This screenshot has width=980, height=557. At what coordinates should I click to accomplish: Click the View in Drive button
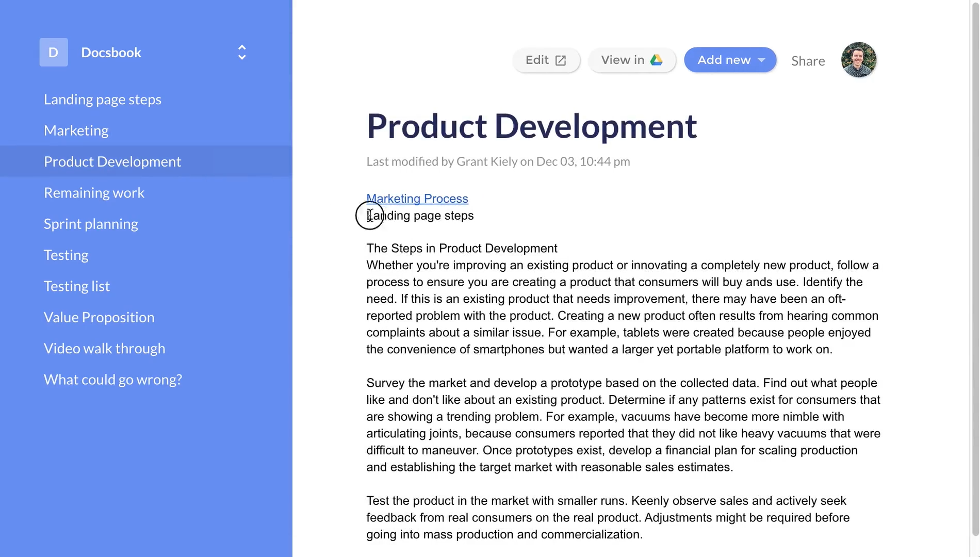(632, 60)
